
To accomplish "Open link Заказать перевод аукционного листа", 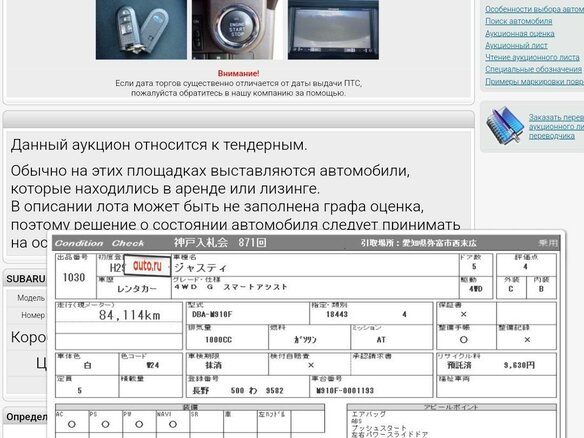I will pyautogui.click(x=556, y=127).
